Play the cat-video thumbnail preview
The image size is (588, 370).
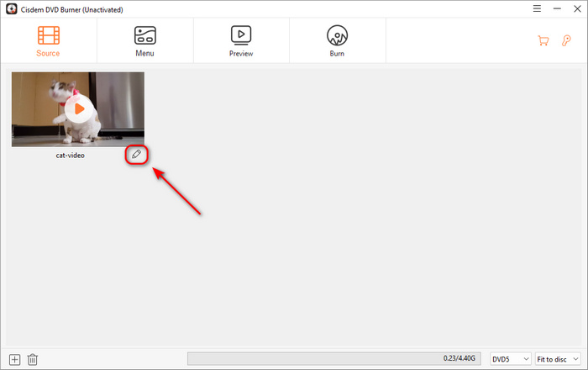coord(79,108)
